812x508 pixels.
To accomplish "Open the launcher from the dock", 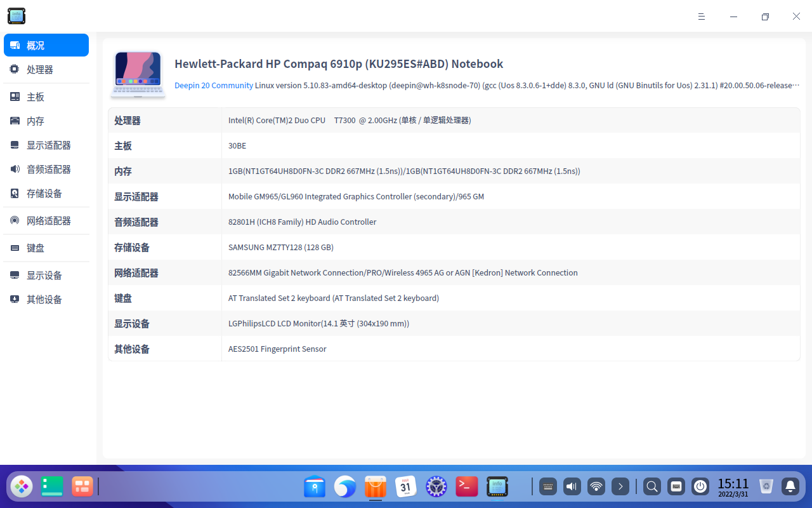I will click(22, 487).
